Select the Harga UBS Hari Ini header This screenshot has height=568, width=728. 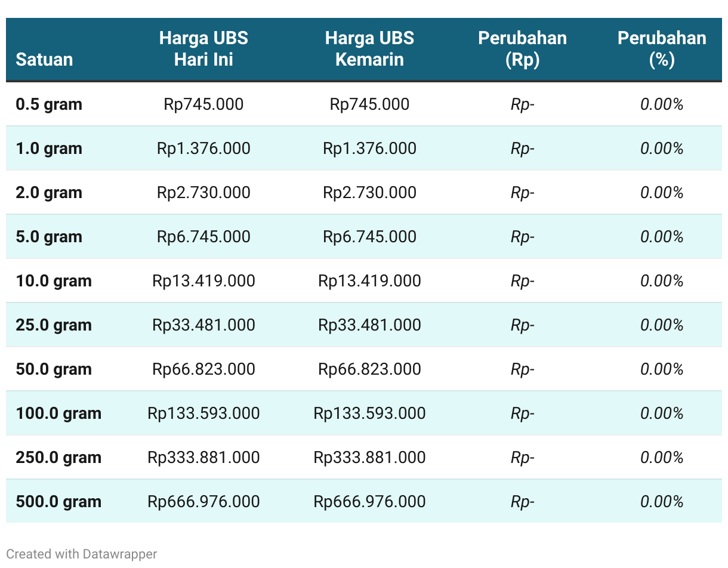pos(203,49)
